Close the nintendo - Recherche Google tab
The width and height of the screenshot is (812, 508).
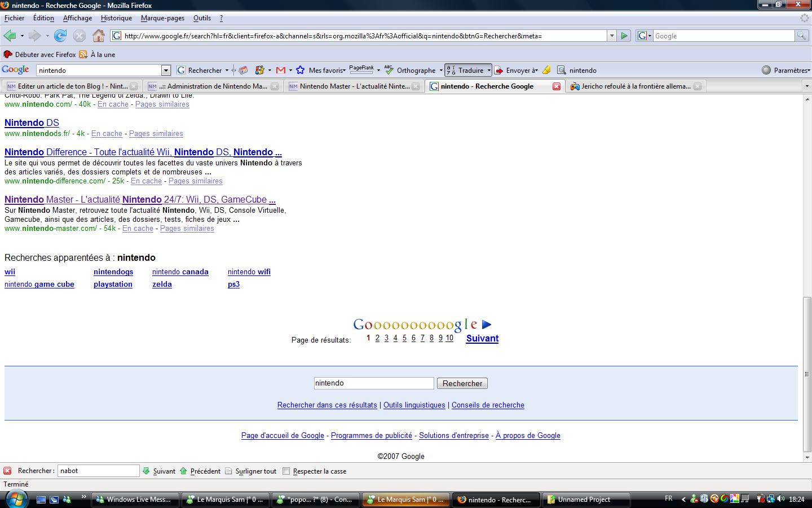coord(557,86)
